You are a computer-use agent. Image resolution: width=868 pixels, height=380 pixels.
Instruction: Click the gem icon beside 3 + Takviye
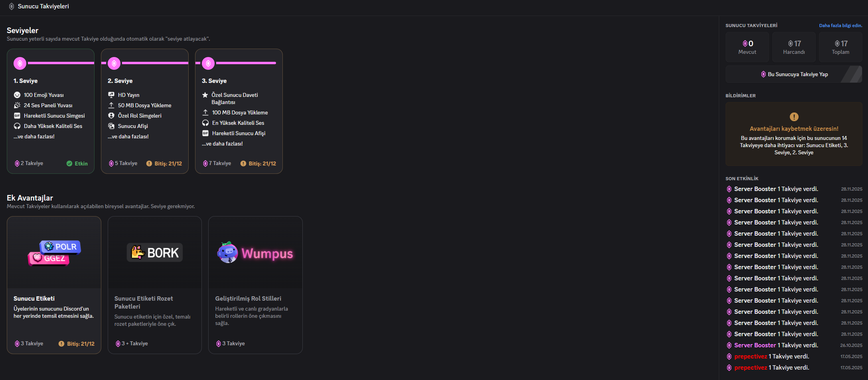pyautogui.click(x=118, y=344)
